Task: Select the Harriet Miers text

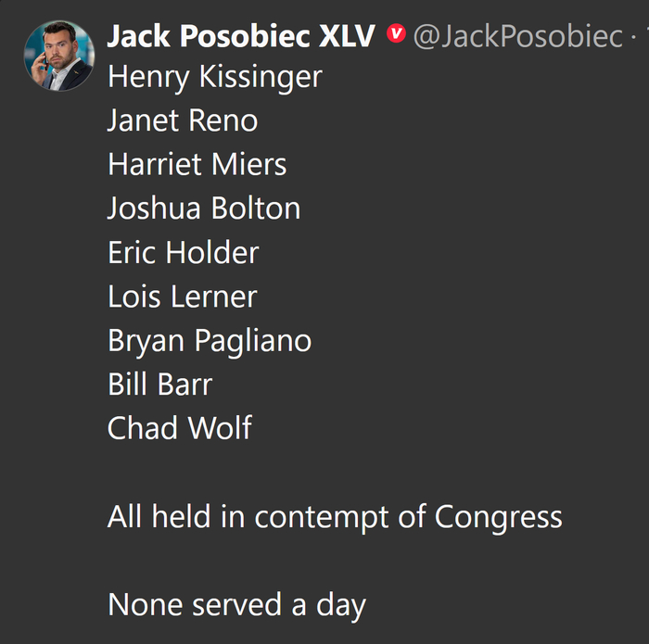Action: tap(197, 164)
